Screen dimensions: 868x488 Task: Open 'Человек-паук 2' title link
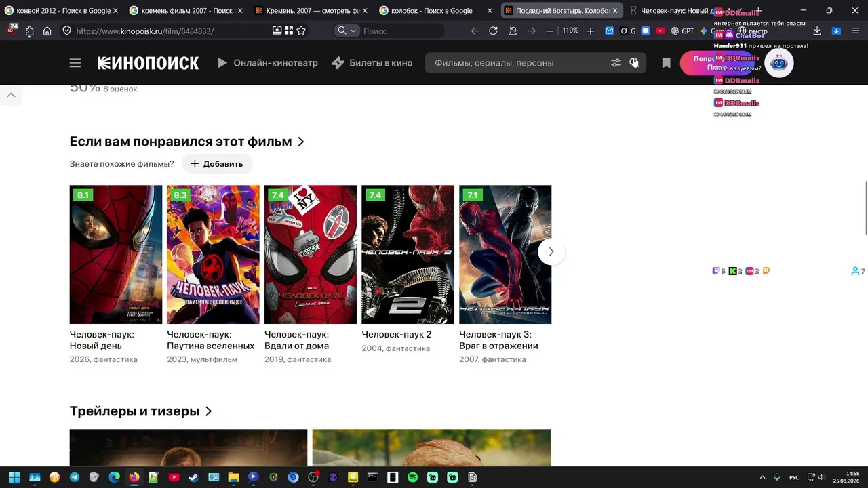click(x=397, y=335)
